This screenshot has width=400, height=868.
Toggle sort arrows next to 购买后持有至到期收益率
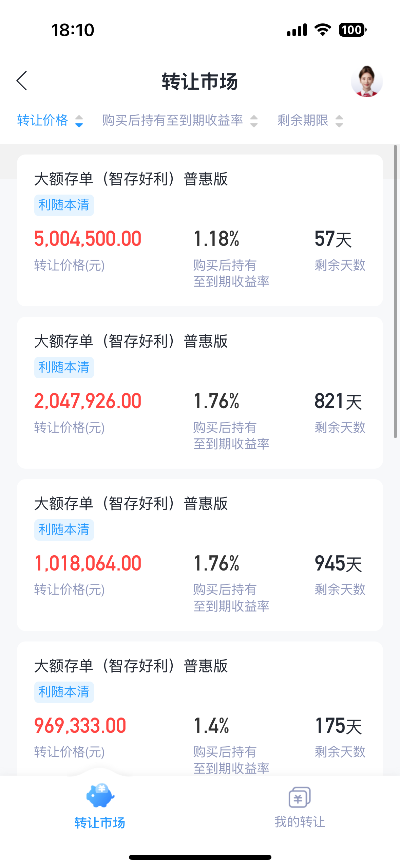coord(254,121)
